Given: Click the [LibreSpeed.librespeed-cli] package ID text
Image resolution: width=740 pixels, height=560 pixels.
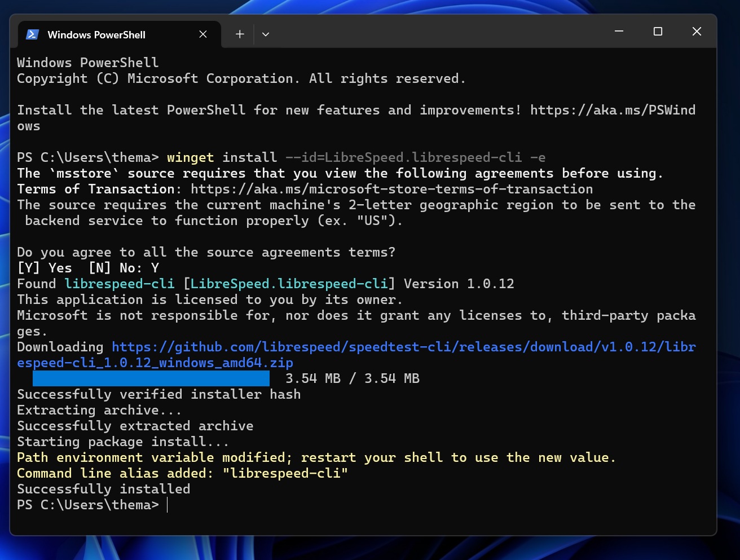Looking at the screenshot, I should (x=289, y=284).
